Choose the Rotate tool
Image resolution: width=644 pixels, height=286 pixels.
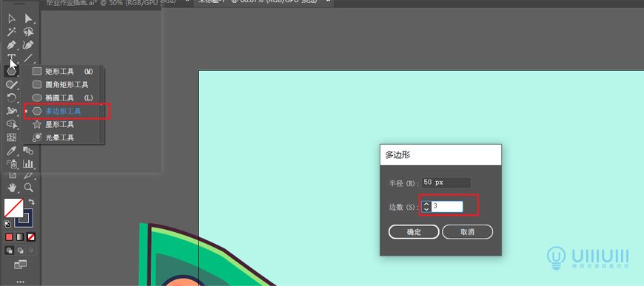[x=12, y=98]
